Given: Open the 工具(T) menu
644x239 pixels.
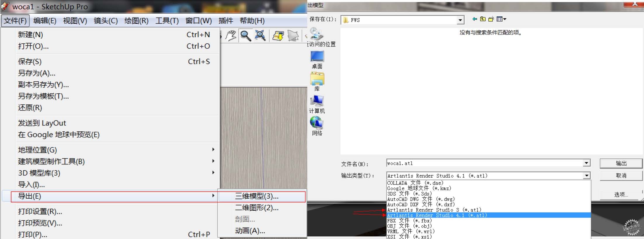Looking at the screenshot, I should (x=167, y=21).
